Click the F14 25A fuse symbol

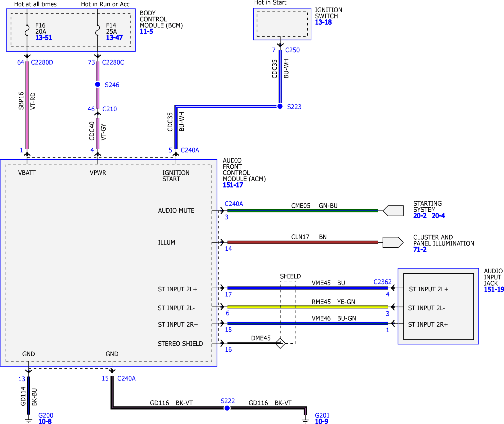click(98, 30)
